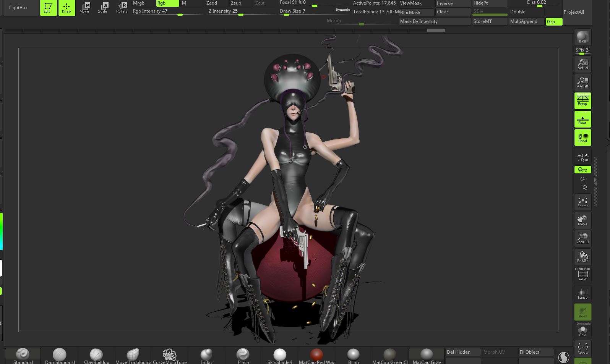The width and height of the screenshot is (610, 364).
Task: Click the ViewMask button
Action: pyautogui.click(x=416, y=3)
